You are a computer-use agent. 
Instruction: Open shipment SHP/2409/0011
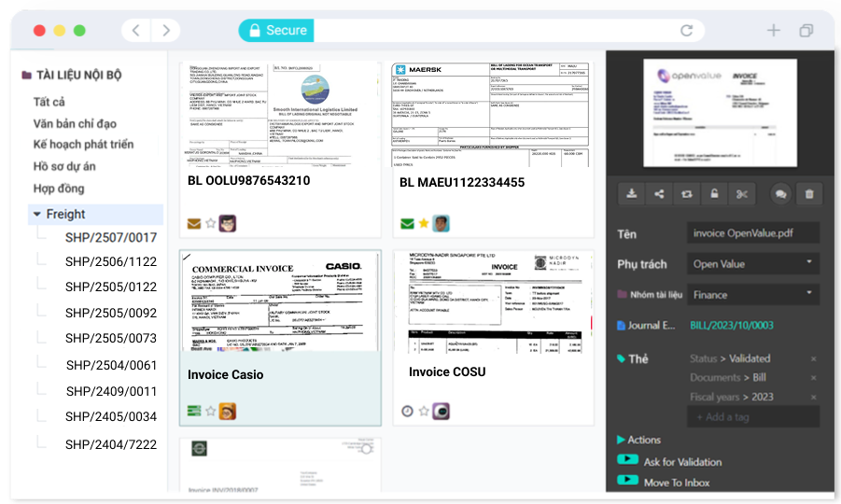point(112,391)
